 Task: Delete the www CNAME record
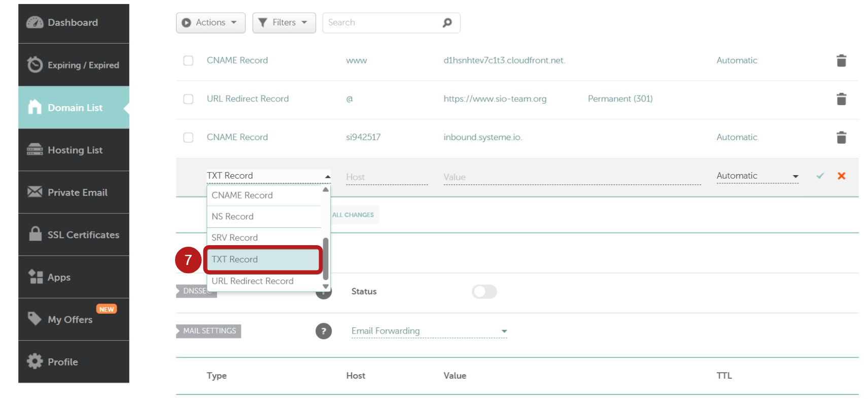coord(841,60)
